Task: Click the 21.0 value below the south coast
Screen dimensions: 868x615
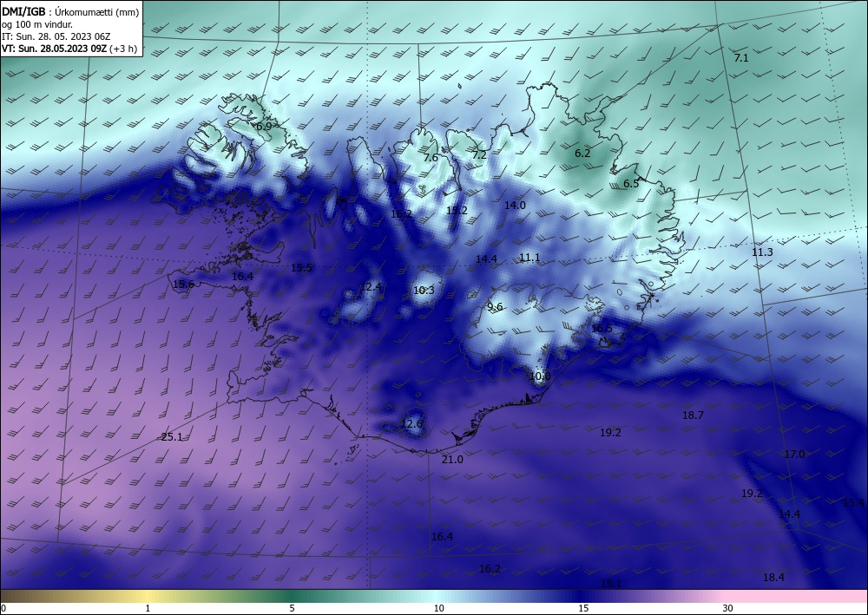Action: click(452, 459)
